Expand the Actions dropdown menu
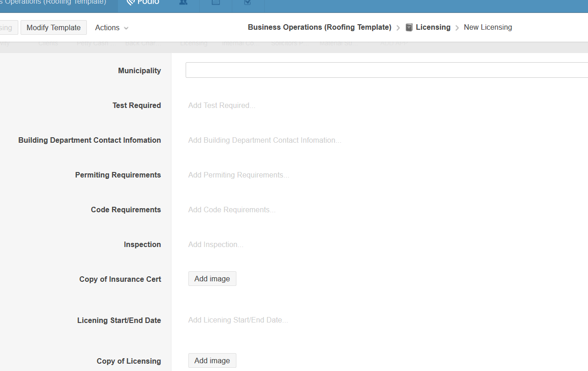This screenshot has height=371, width=588. (x=112, y=27)
